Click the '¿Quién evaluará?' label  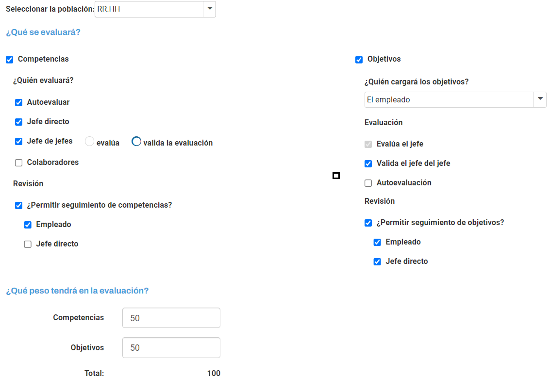(x=43, y=81)
